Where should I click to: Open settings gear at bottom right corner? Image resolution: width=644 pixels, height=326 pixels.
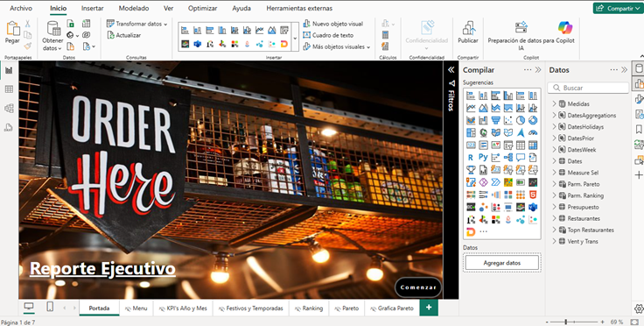639,308
